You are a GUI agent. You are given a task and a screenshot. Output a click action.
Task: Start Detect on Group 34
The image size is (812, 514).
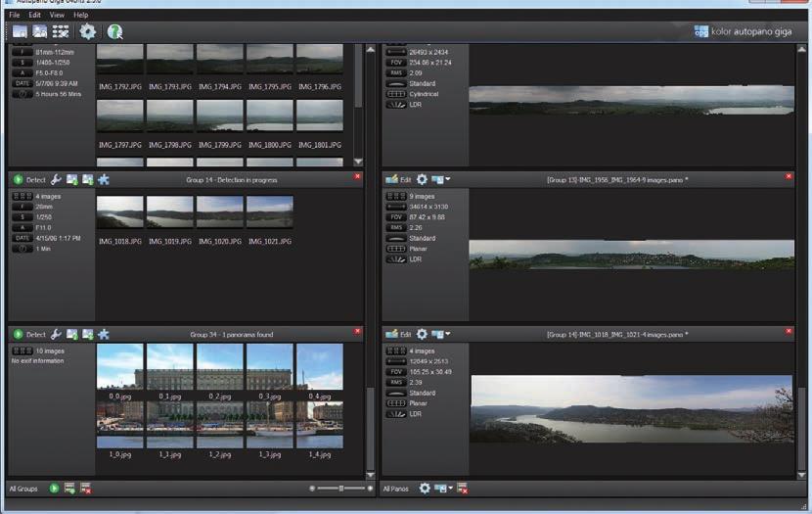point(29,334)
